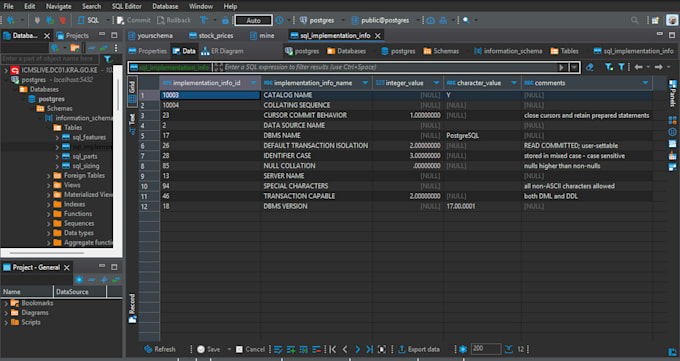Open the Window menu
The image size is (680, 361).
[x=201, y=6]
